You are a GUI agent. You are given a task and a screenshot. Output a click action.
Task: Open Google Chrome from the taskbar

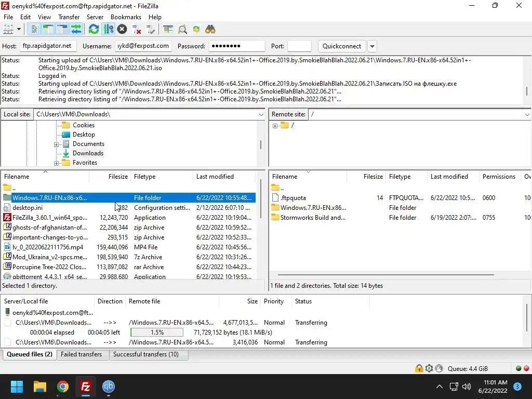[x=62, y=387]
